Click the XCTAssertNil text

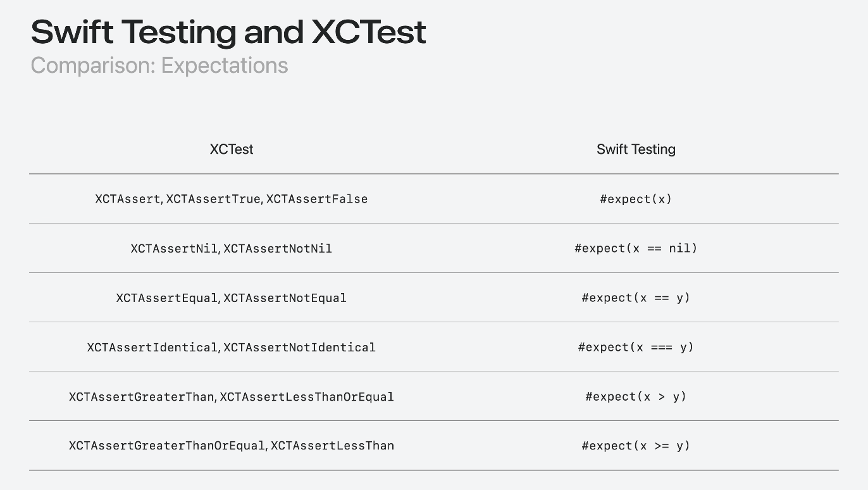(x=174, y=248)
